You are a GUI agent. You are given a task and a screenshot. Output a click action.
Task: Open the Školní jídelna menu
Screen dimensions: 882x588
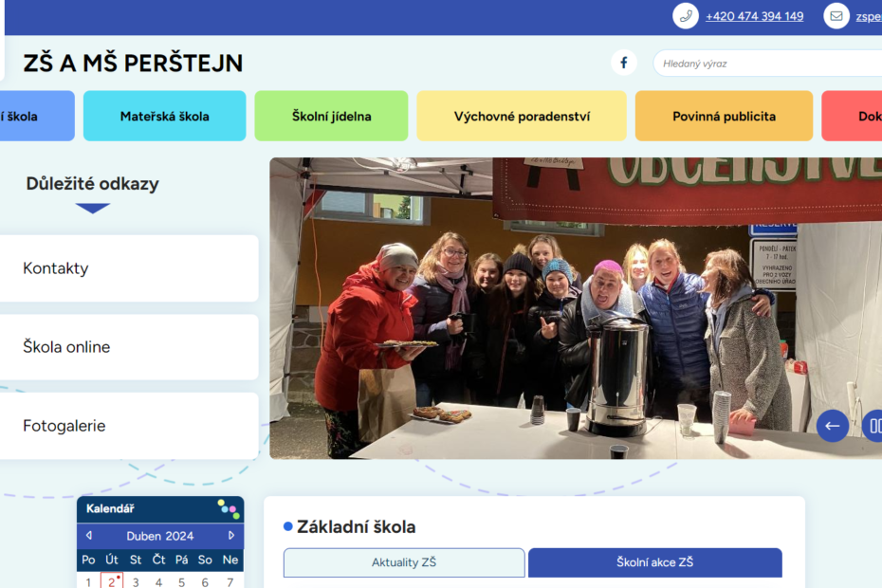331,117
